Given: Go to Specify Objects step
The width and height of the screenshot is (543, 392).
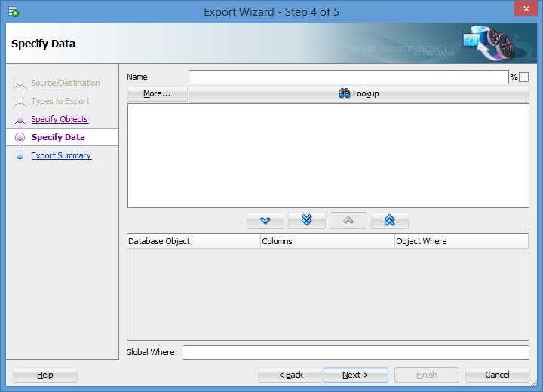Looking at the screenshot, I should 60,119.
